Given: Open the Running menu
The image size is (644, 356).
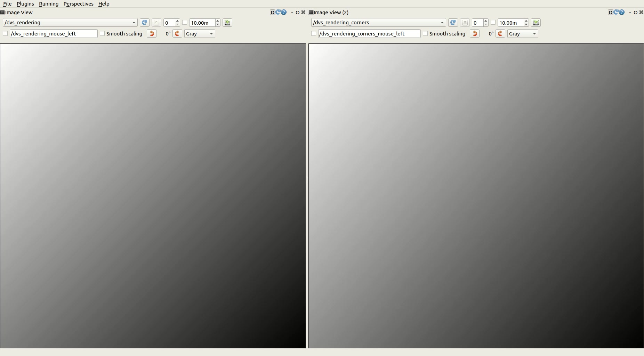Looking at the screenshot, I should (x=49, y=4).
